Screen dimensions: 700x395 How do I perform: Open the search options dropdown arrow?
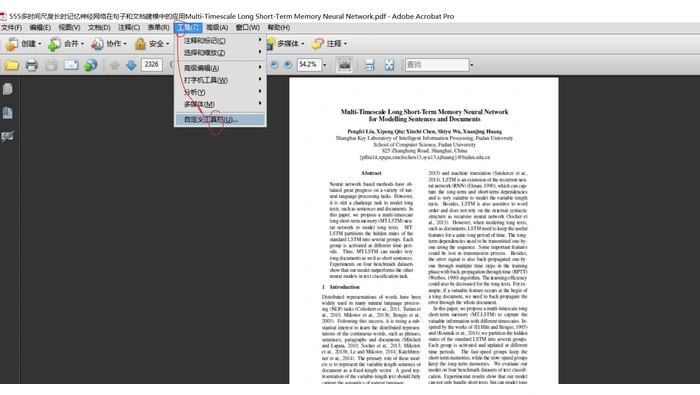472,65
